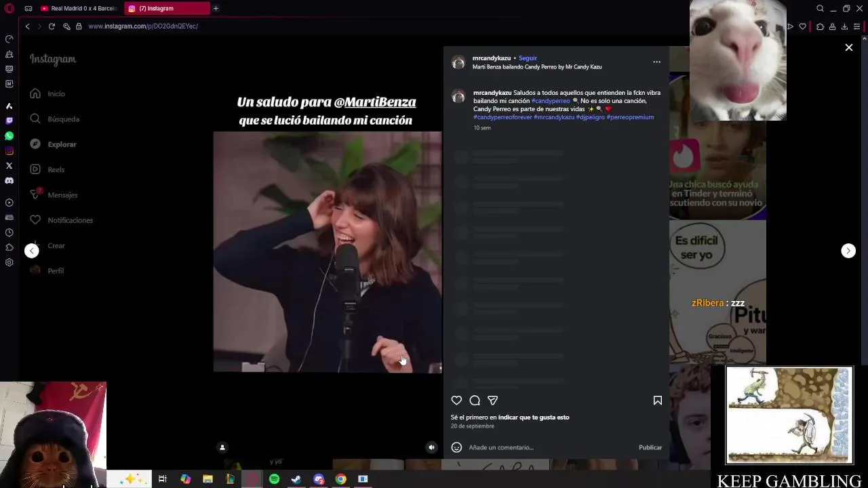Open Easy Setup sliders icon
Screen dimensions: 868x488
tap(857, 26)
